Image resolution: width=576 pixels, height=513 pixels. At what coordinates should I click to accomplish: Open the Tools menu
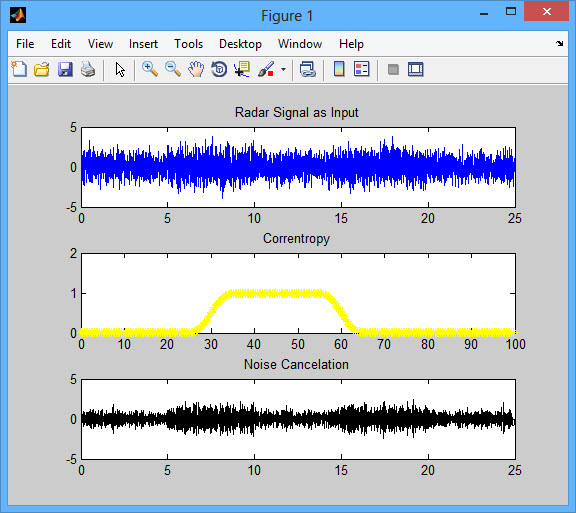[188, 44]
